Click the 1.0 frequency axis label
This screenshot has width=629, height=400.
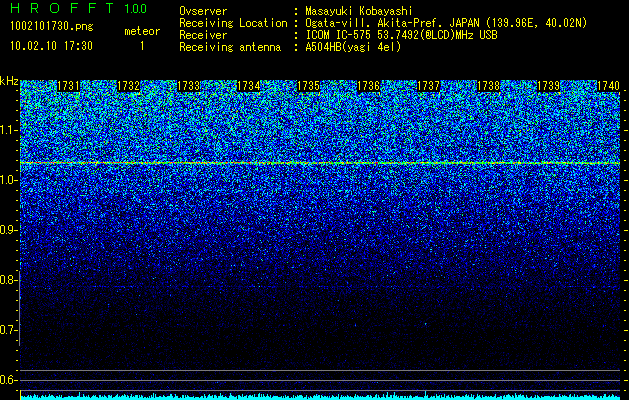pos(8,180)
